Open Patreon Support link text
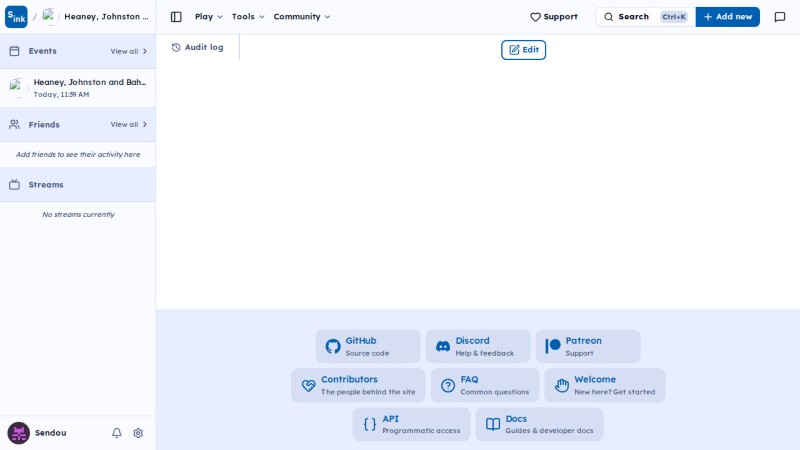Viewport: 800px width, 450px height. 588,346
